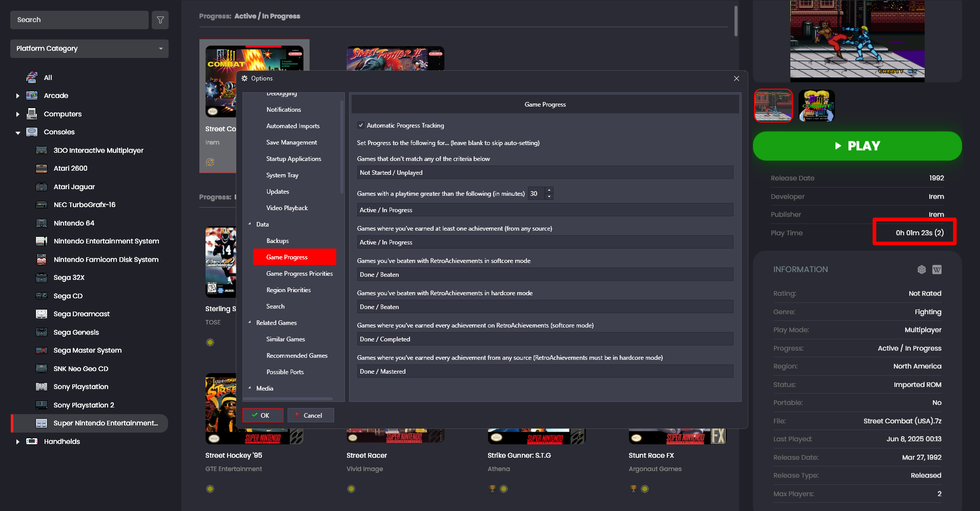
Task: Open Save Management options page
Action: [x=292, y=142]
